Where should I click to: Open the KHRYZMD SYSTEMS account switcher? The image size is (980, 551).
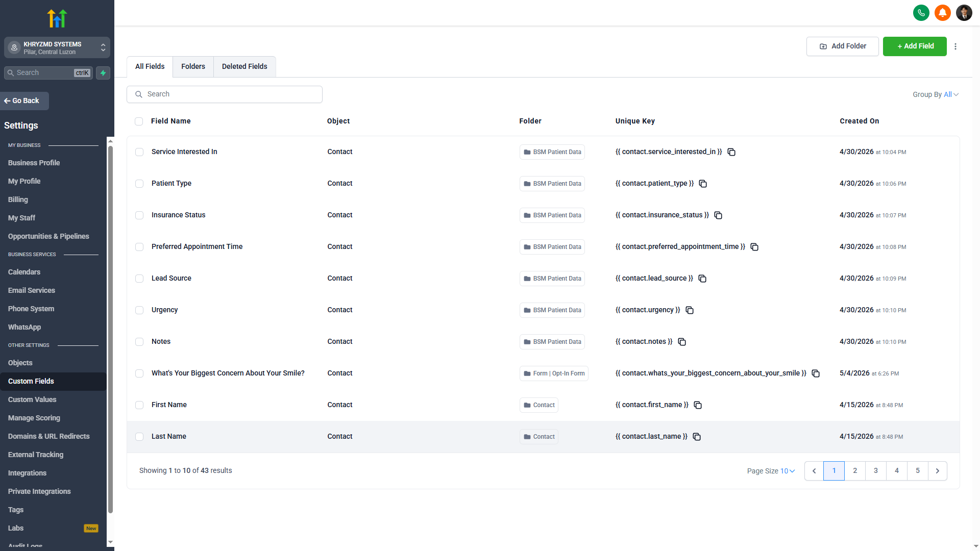(x=57, y=47)
